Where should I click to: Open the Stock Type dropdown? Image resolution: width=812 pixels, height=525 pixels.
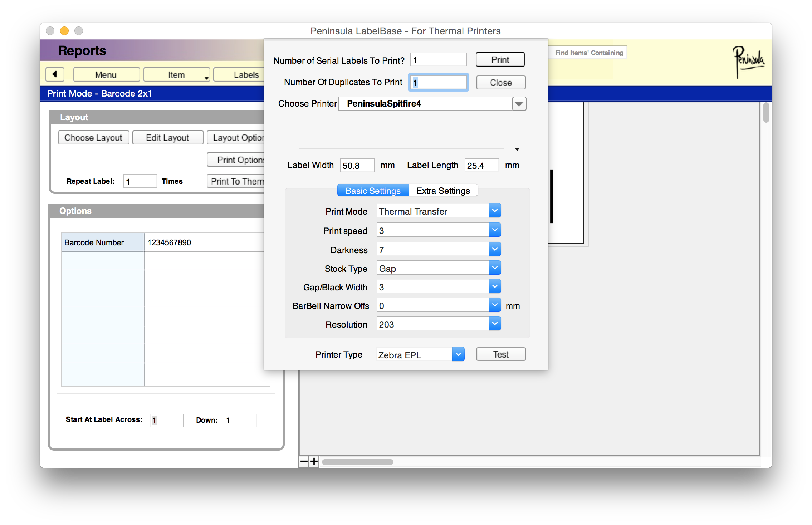tap(494, 268)
